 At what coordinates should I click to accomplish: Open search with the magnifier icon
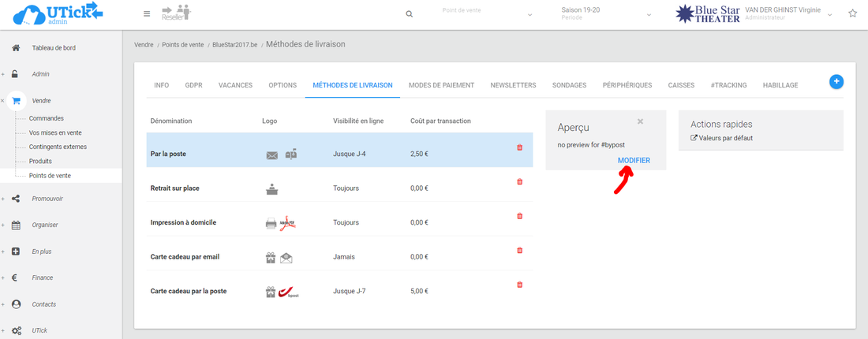pos(409,14)
